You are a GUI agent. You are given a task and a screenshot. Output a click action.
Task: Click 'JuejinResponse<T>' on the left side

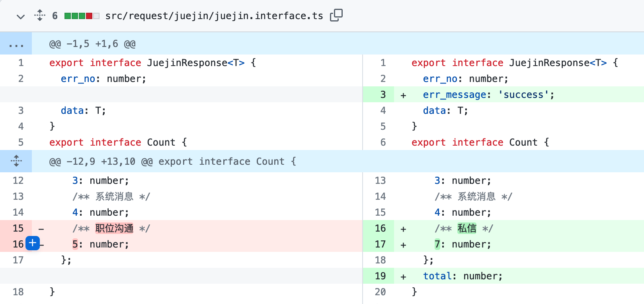[196, 63]
